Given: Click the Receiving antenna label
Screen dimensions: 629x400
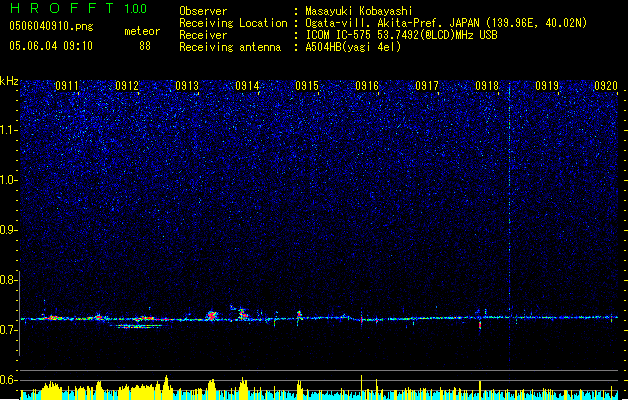Looking at the screenshot, I should 230,47.
